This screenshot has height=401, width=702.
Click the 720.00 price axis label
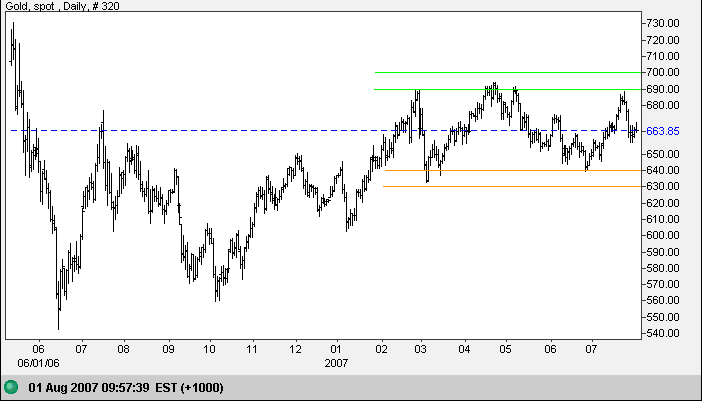coord(663,40)
